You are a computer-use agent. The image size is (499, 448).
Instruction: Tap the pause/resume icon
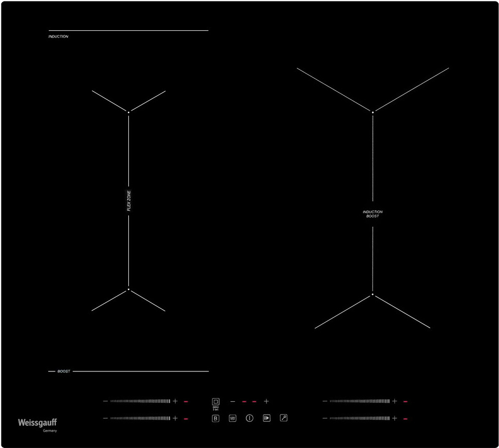(266, 418)
